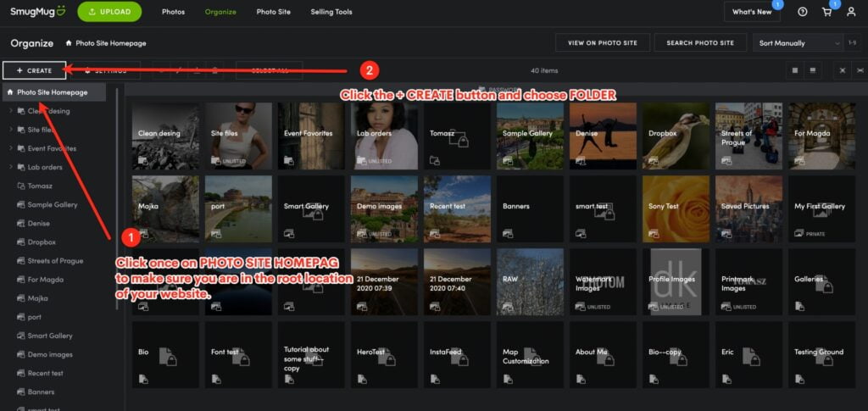Click the + CREATE button

[34, 70]
